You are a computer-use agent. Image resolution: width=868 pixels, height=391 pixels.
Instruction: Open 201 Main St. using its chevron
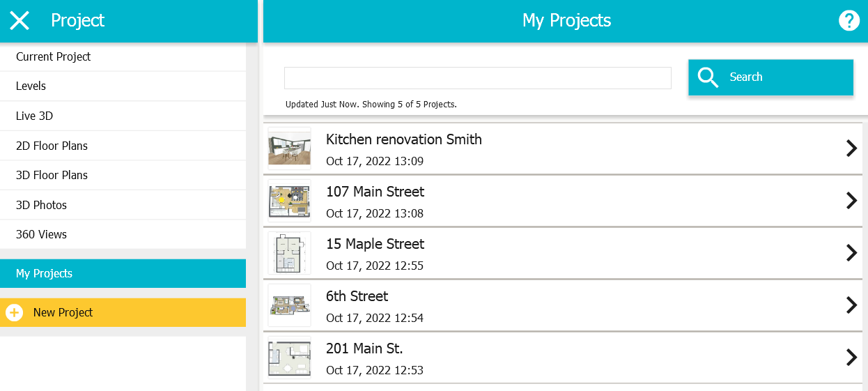click(x=851, y=358)
